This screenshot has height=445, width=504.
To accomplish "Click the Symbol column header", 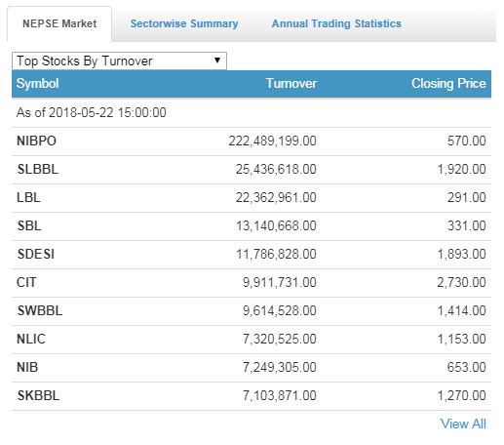I will 38,84.
